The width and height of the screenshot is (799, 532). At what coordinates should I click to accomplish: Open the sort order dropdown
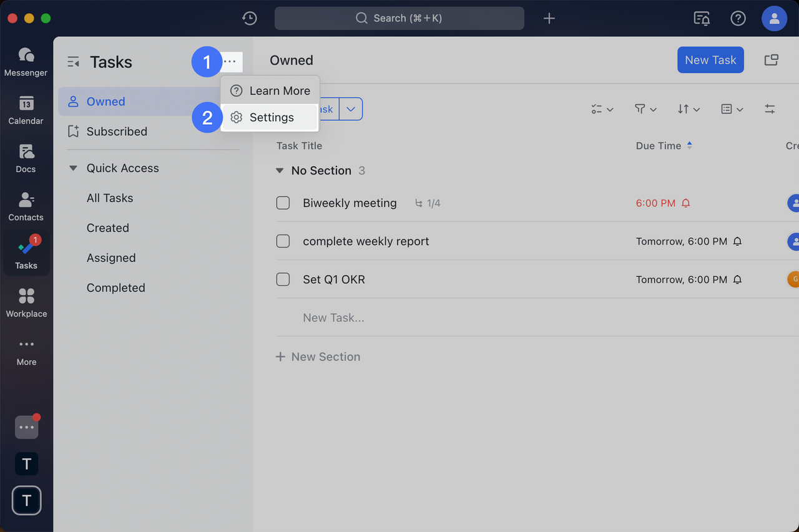(x=689, y=109)
